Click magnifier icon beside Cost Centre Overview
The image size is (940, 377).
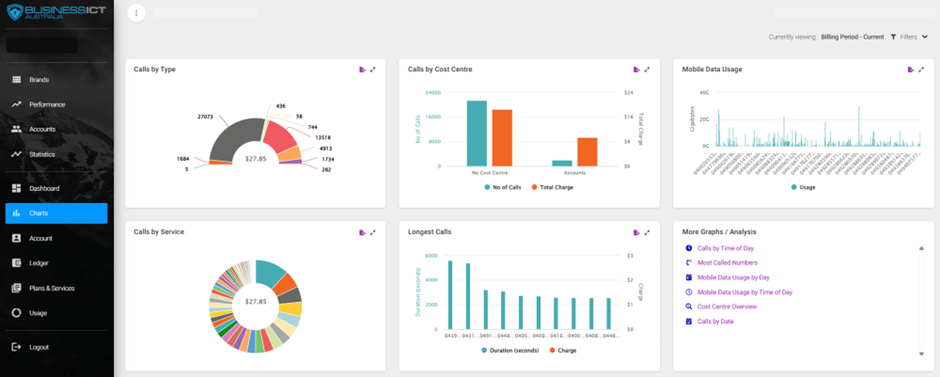point(688,306)
